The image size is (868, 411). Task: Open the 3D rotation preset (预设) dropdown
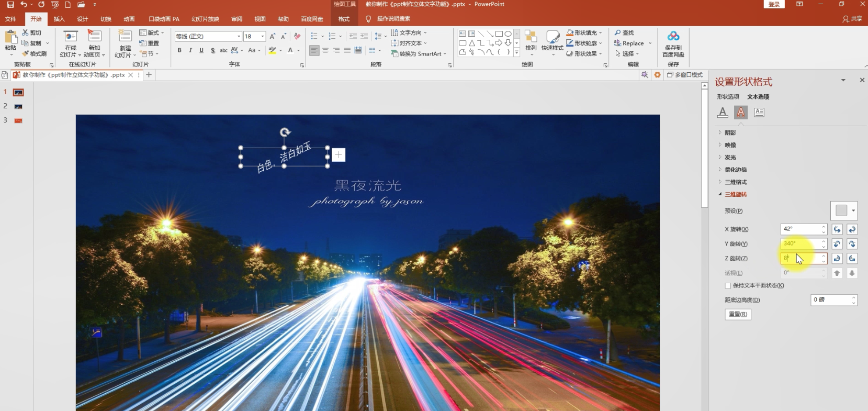coord(853,210)
